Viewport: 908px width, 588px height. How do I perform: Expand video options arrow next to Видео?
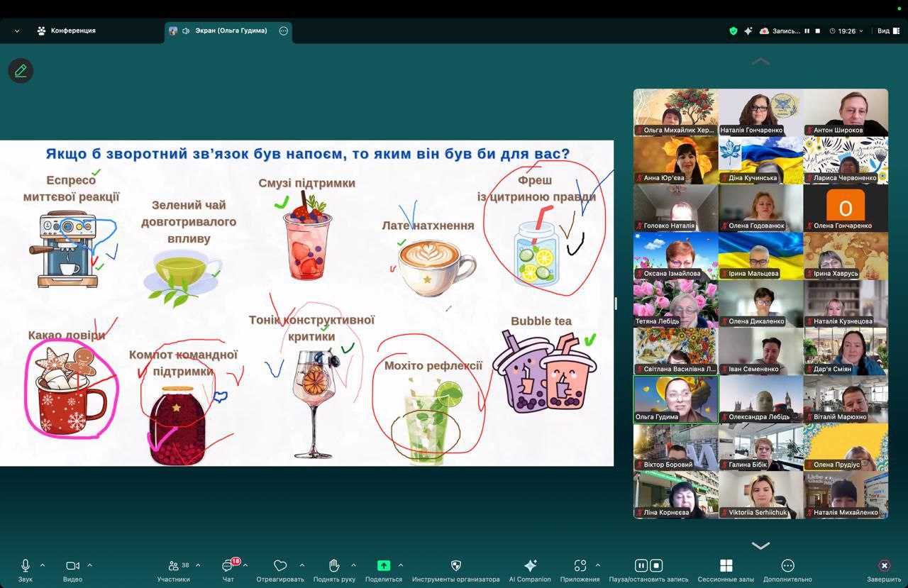[89, 565]
